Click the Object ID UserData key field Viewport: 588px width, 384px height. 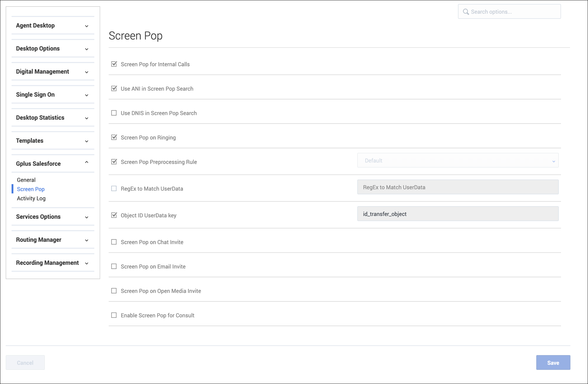(458, 214)
